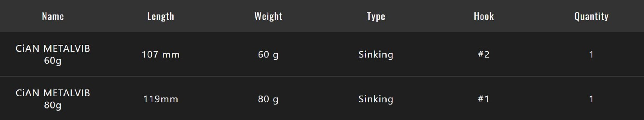Select the Hook column header
Viewport: 644px width, 120px height.
484,16
